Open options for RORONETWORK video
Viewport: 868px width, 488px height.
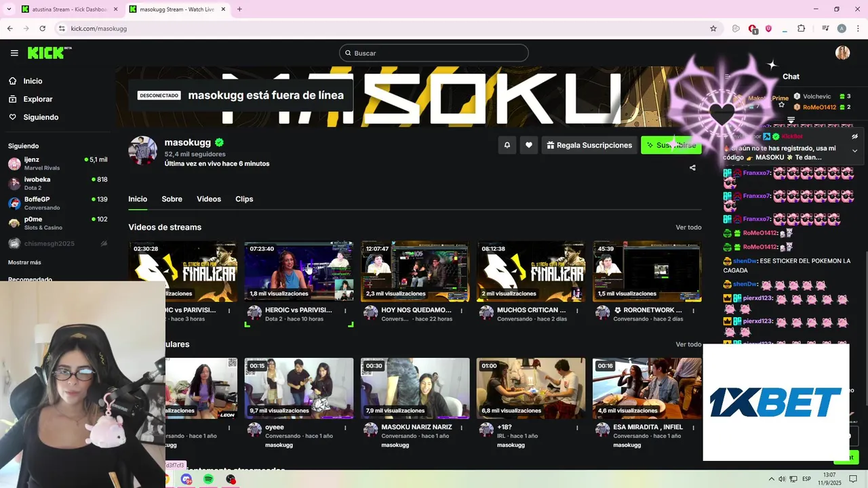pos(693,311)
